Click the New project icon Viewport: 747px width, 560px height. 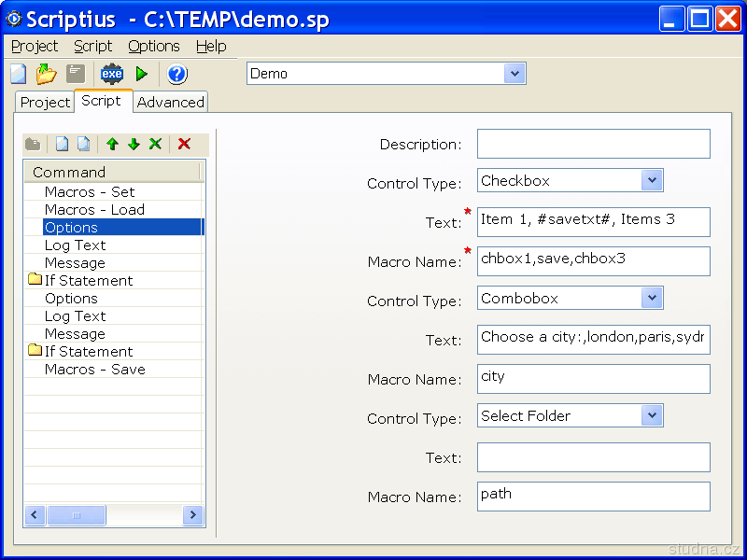[19, 74]
